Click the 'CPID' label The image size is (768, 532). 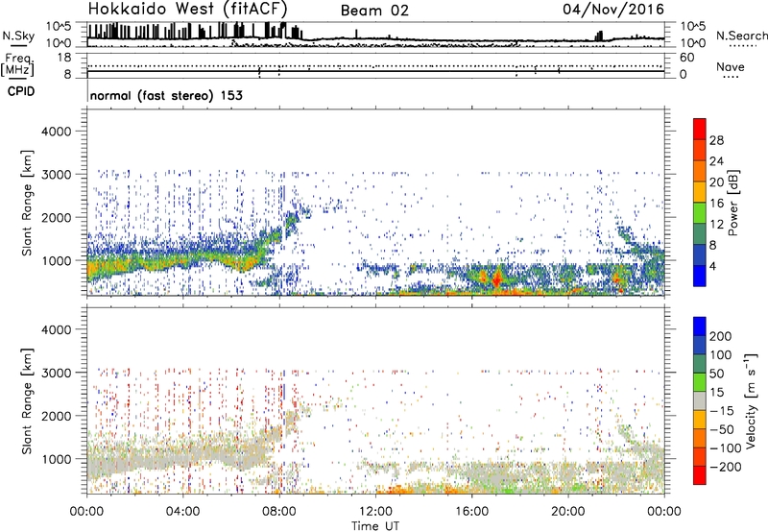[21, 91]
